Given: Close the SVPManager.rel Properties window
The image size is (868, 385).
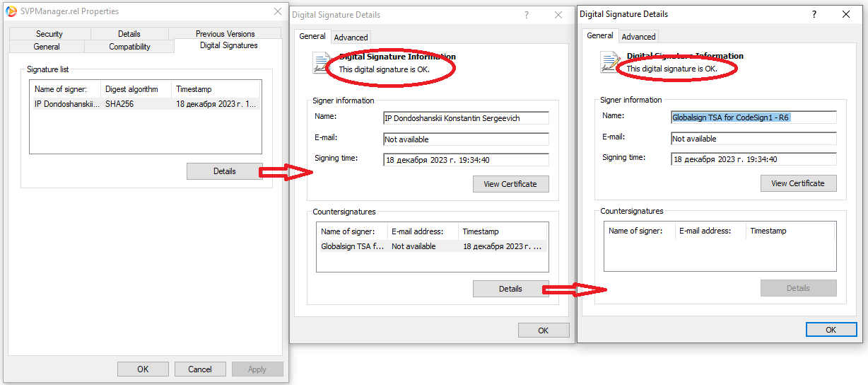Looking at the screenshot, I should (278, 11).
